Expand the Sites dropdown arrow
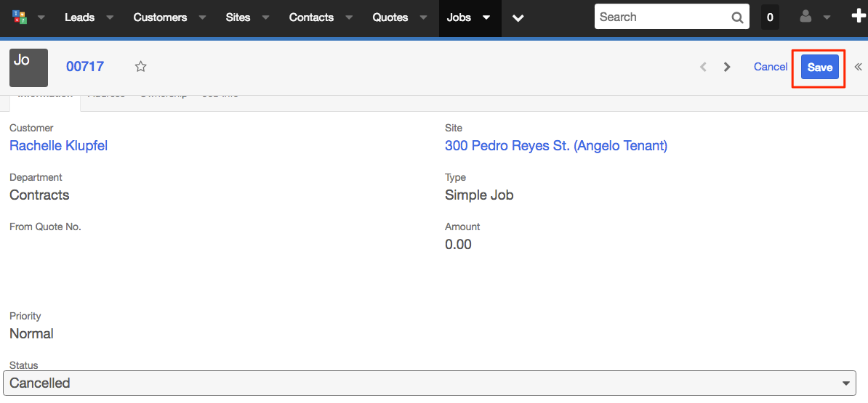The width and height of the screenshot is (868, 403). click(265, 17)
